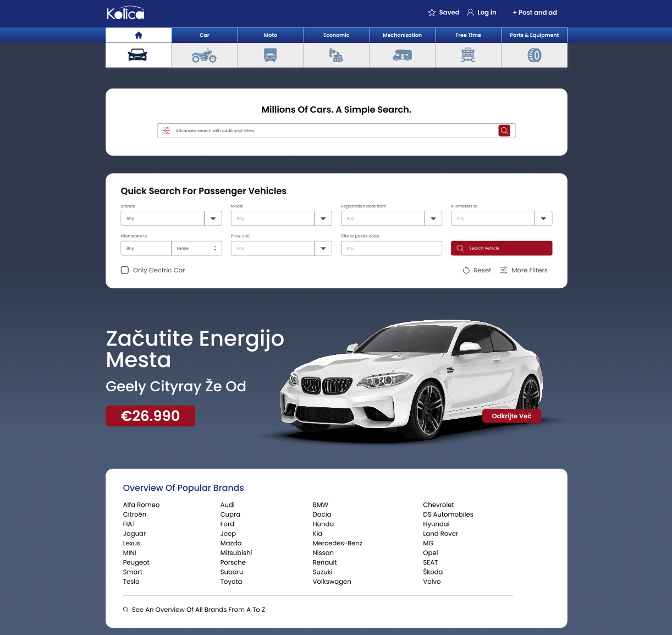Open the Model dropdown arrow
672x635 pixels.
(323, 218)
